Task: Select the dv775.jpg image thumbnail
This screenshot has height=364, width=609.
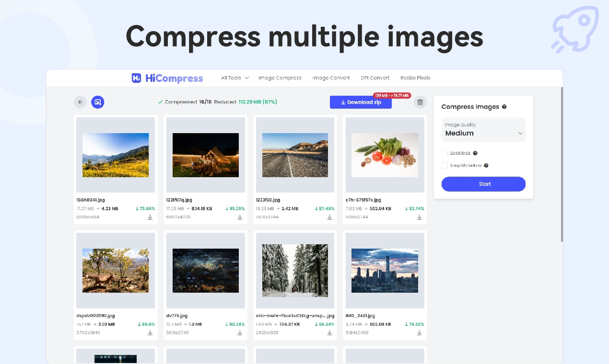Action: (x=205, y=270)
